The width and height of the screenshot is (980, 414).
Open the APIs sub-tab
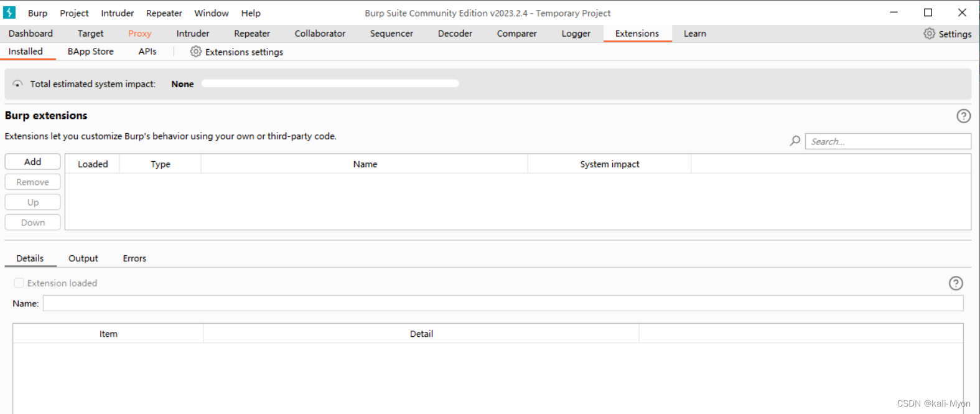147,52
